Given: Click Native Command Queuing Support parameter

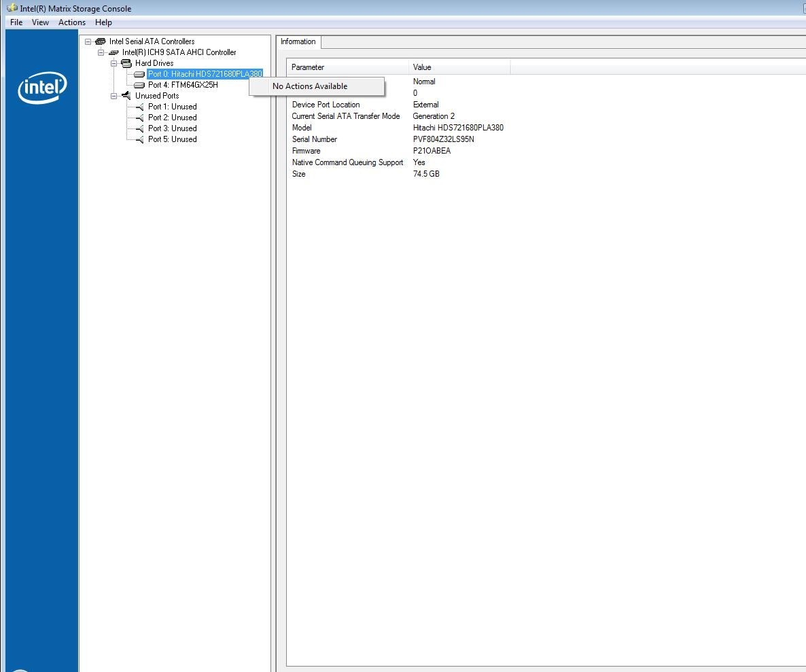Looking at the screenshot, I should tap(347, 162).
